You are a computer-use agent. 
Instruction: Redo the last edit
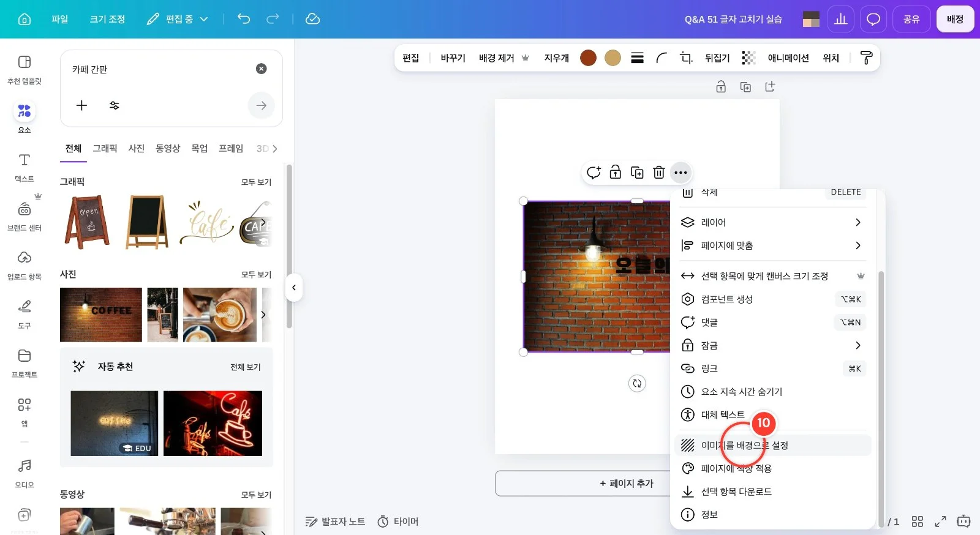pyautogui.click(x=273, y=19)
